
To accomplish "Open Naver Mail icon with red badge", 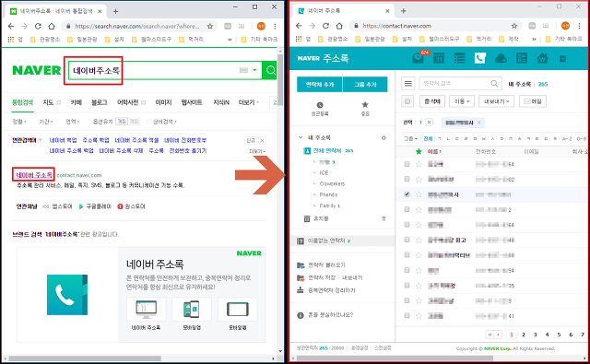I will tap(418, 58).
